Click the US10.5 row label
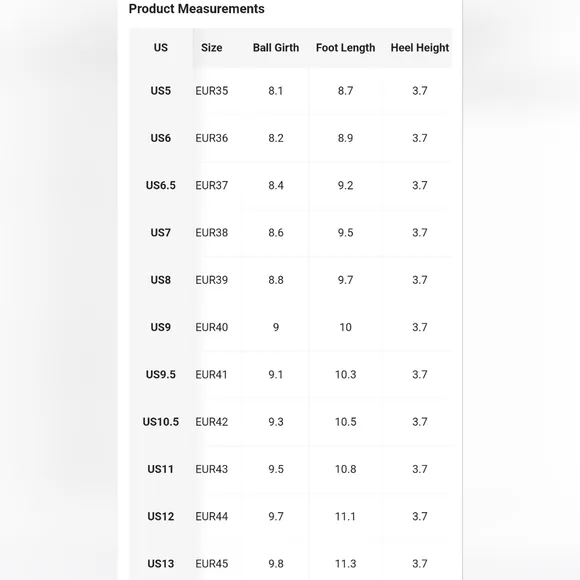This screenshot has width=580, height=580. pyautogui.click(x=161, y=422)
